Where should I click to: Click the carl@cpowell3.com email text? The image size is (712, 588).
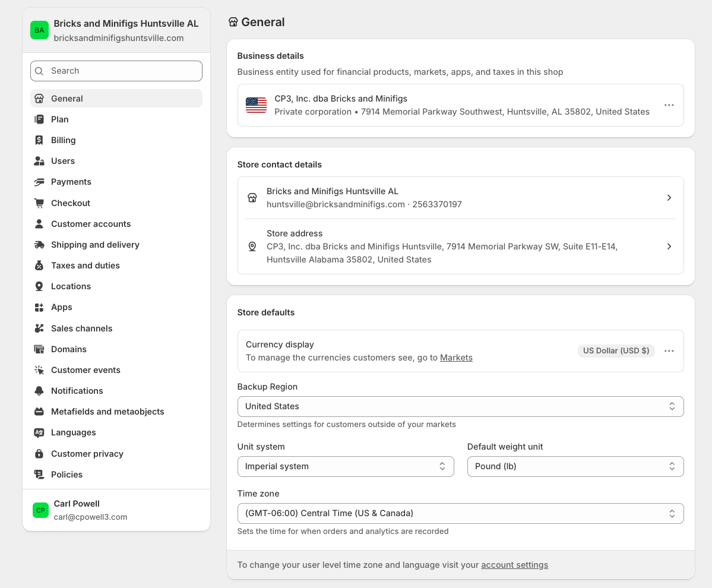click(x=90, y=517)
